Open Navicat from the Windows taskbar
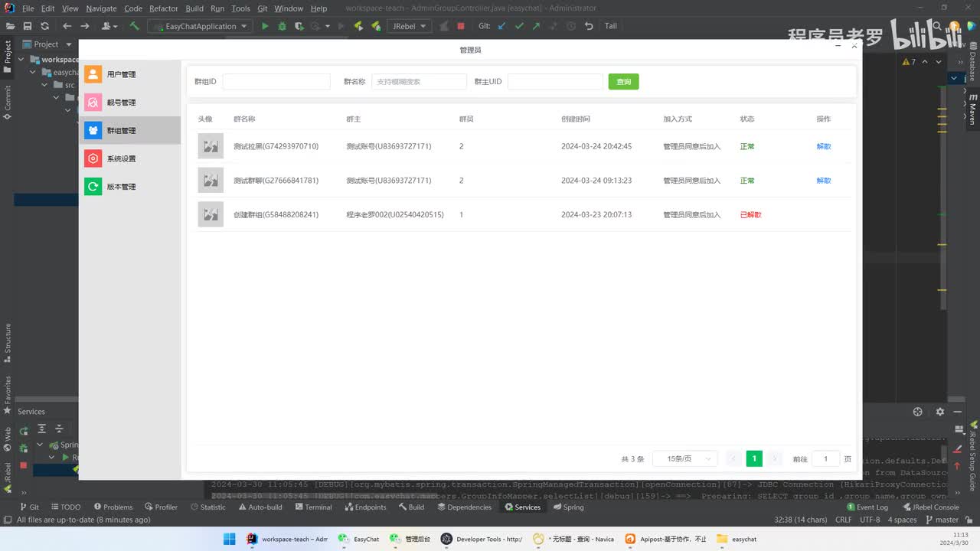The height and width of the screenshot is (551, 980). click(574, 539)
